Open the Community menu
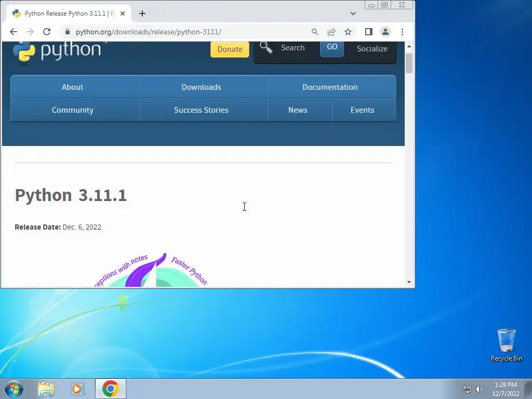Screen dimensions: 532x399 73,110
